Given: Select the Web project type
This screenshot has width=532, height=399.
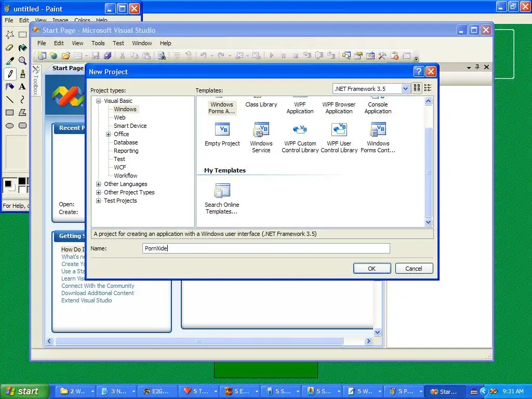Looking at the screenshot, I should point(119,117).
